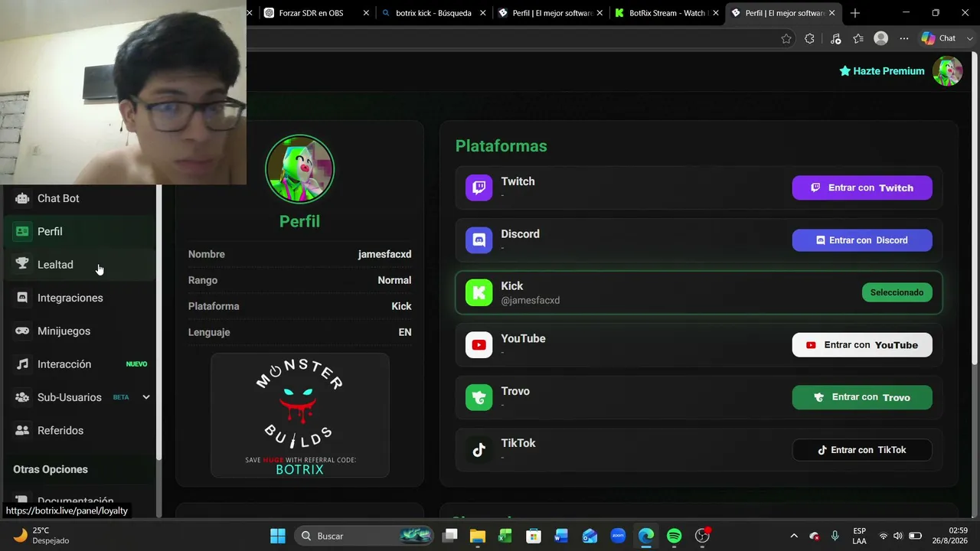980x551 pixels.
Task: Close the 'Forzar SDR en OBS' tab
Action: [x=366, y=13]
